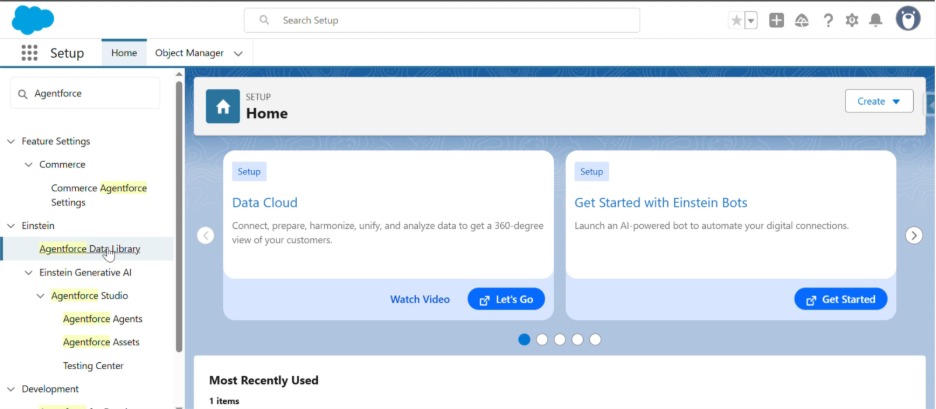
Task: Switch to the Object Manager tab
Action: [x=189, y=53]
